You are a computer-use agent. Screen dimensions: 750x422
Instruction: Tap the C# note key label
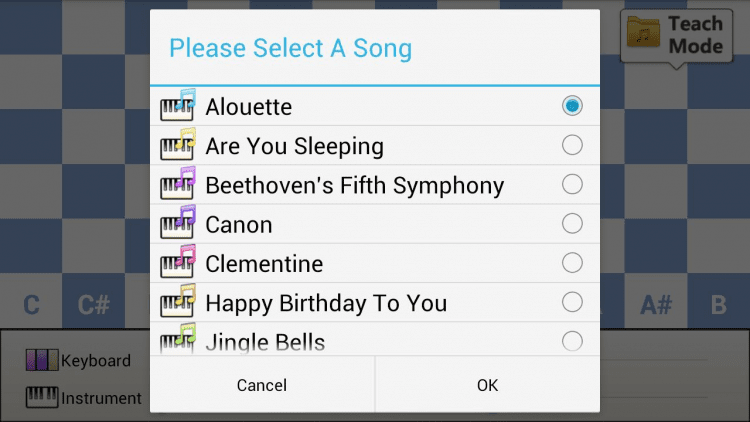tap(93, 305)
